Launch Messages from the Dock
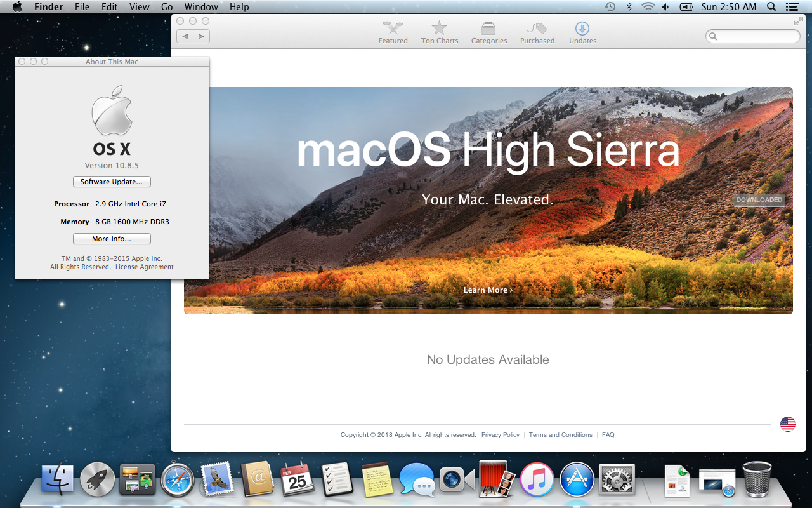This screenshot has height=508, width=812. click(x=417, y=479)
